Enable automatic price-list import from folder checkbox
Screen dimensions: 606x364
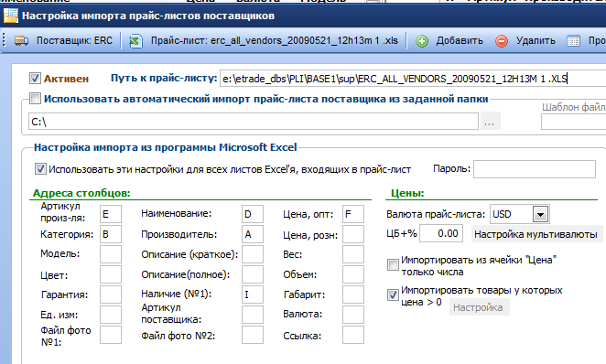[x=35, y=99]
